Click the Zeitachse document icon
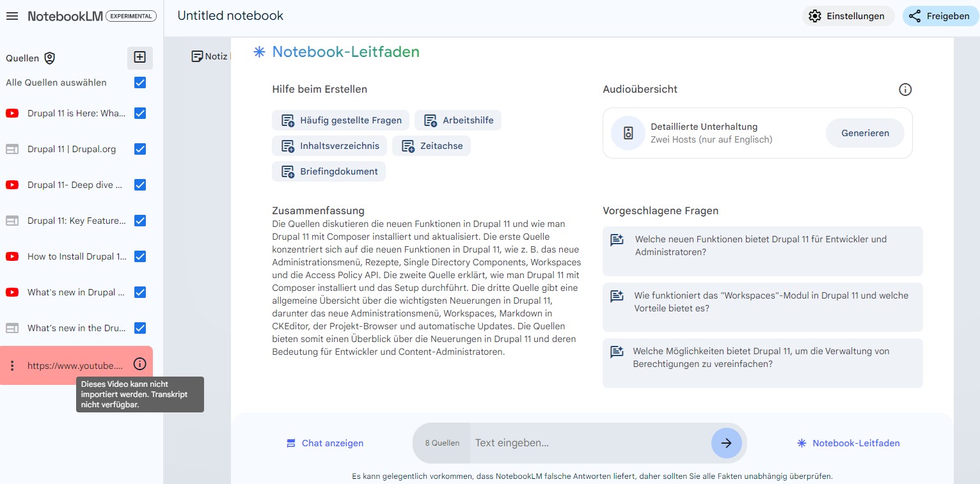The width and height of the screenshot is (980, 484). tap(407, 146)
